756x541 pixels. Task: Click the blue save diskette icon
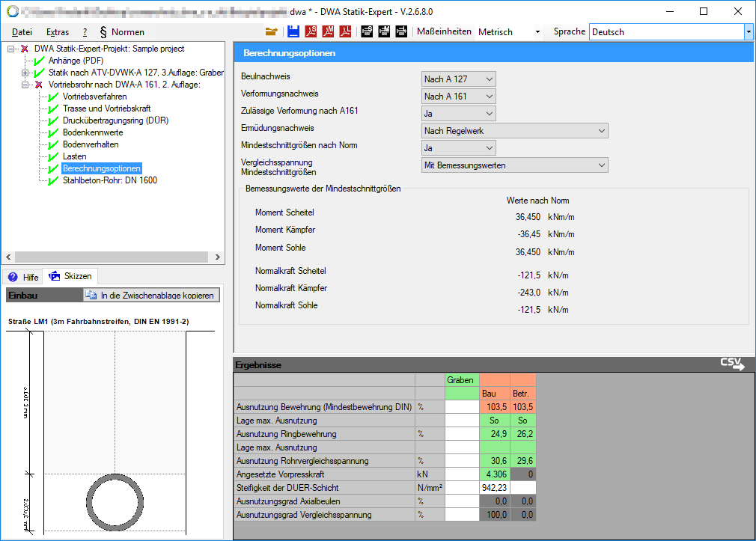point(293,31)
